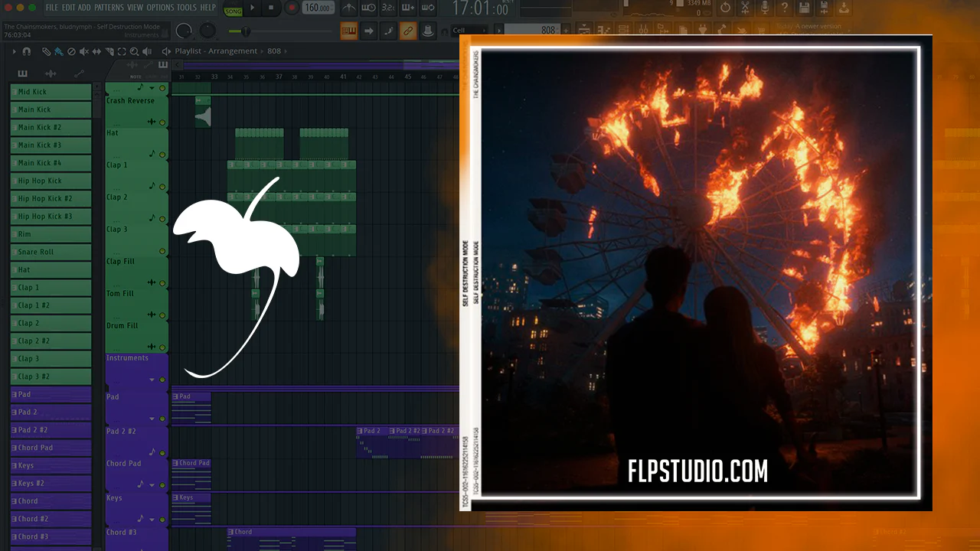Save the project with the floppy icon

pos(804,8)
